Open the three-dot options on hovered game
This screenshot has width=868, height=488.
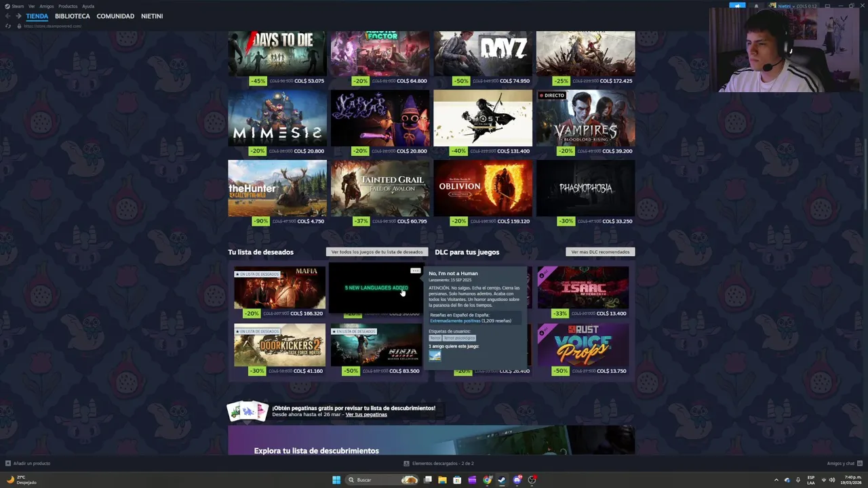tap(415, 271)
